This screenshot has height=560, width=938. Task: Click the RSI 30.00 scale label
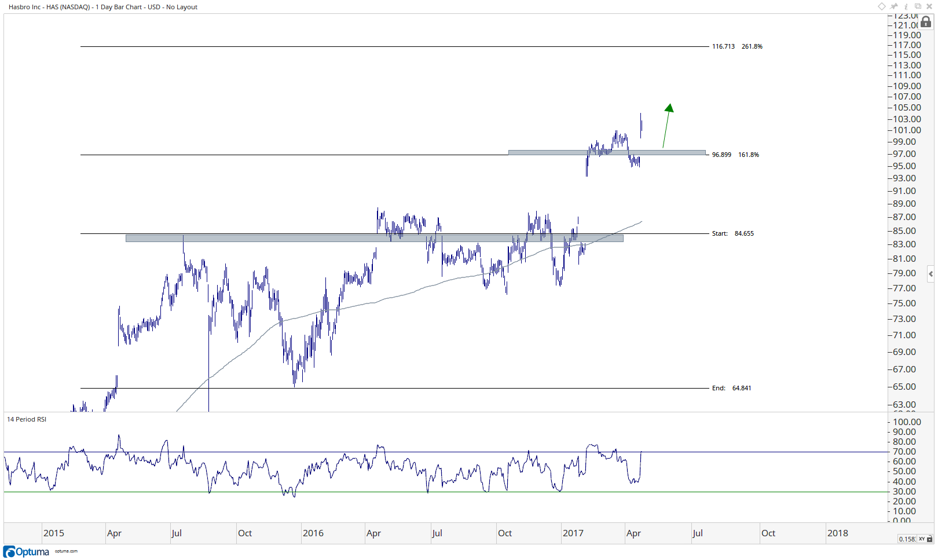click(x=904, y=492)
